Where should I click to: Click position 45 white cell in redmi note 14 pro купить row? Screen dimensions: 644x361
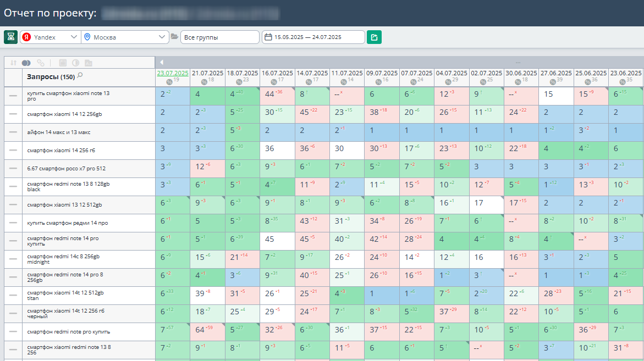click(x=277, y=241)
